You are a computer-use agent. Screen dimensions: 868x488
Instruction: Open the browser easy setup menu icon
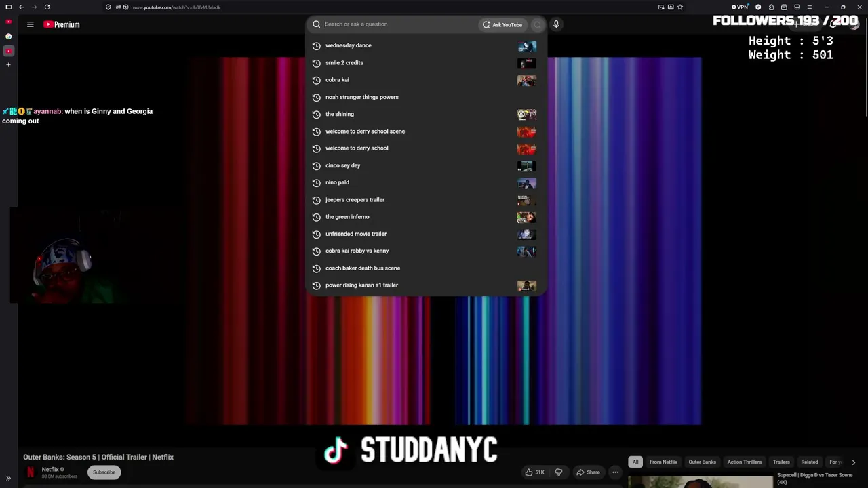(x=809, y=7)
